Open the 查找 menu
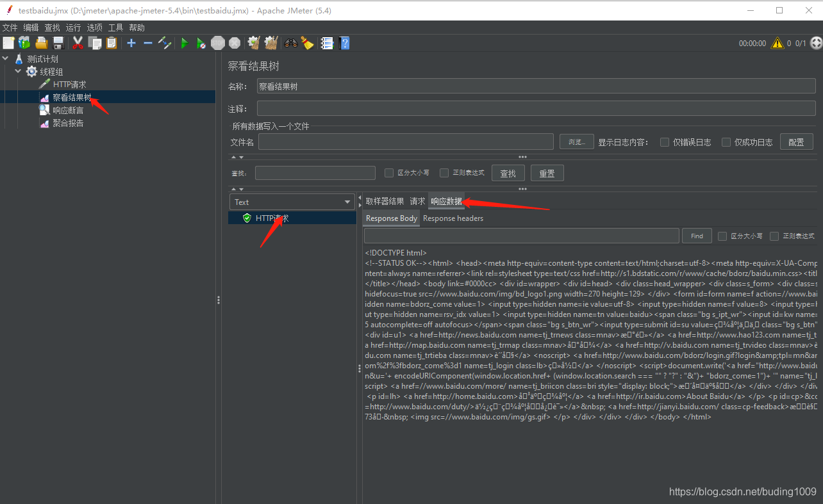This screenshot has height=504, width=823. pos(53,28)
